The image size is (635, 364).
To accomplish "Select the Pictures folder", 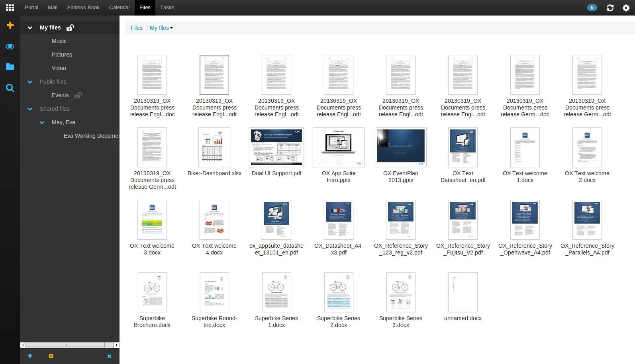I will 62,55.
